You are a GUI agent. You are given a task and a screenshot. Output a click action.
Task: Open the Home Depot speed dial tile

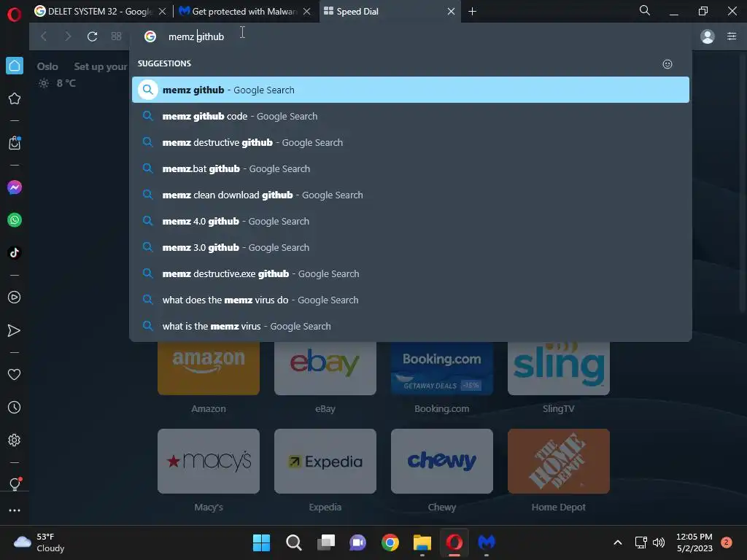pyautogui.click(x=559, y=461)
